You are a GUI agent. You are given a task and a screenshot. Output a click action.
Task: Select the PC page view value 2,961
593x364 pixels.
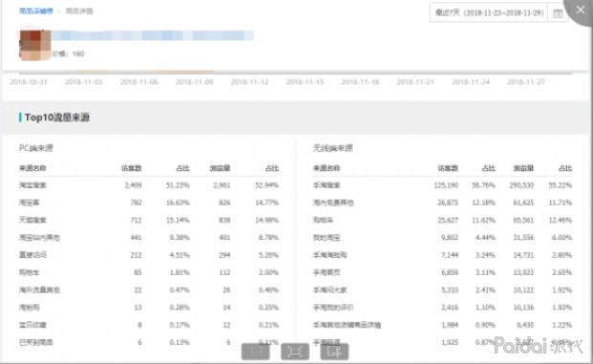(222, 185)
